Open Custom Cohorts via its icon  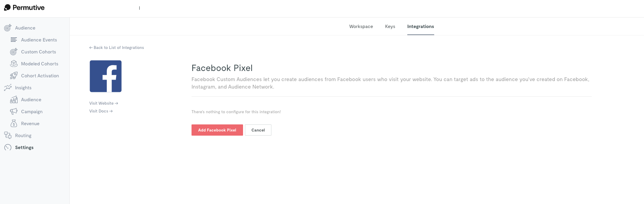pos(14,52)
